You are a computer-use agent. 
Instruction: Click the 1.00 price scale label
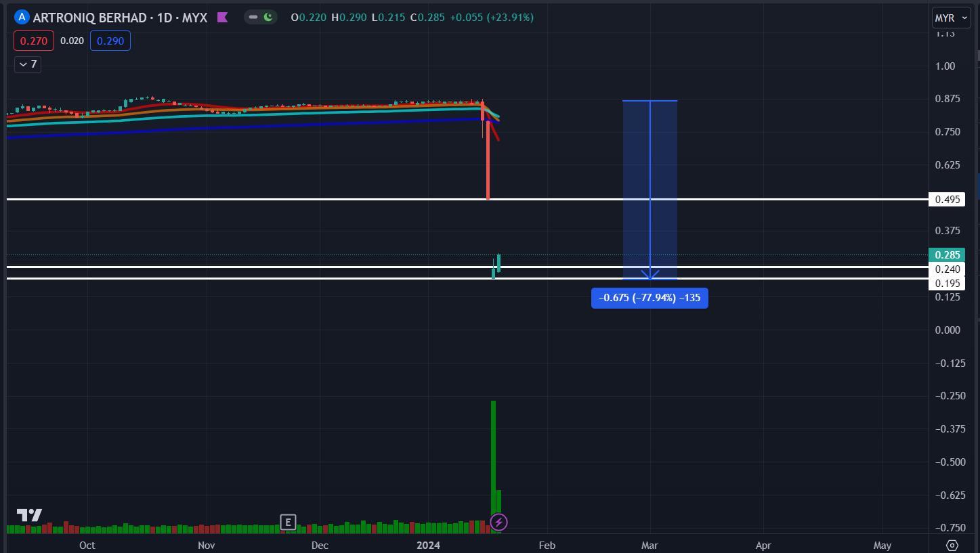coord(944,66)
